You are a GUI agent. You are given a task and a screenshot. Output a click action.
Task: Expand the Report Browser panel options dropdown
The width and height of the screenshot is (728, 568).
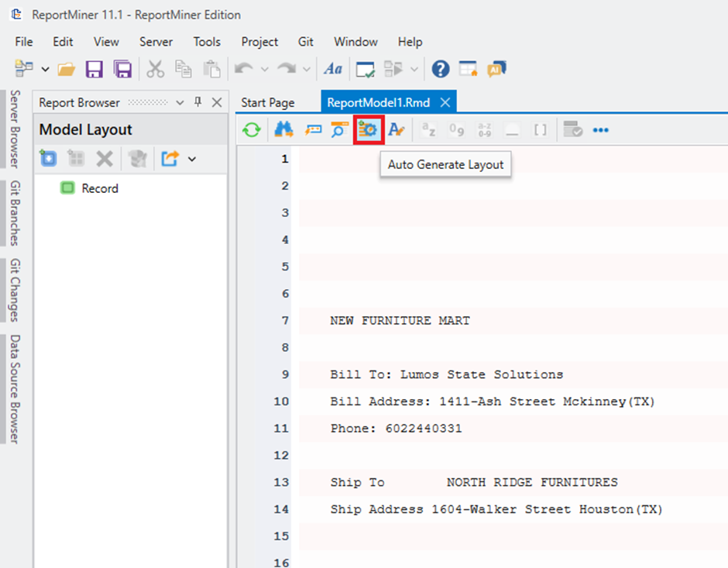(x=180, y=102)
